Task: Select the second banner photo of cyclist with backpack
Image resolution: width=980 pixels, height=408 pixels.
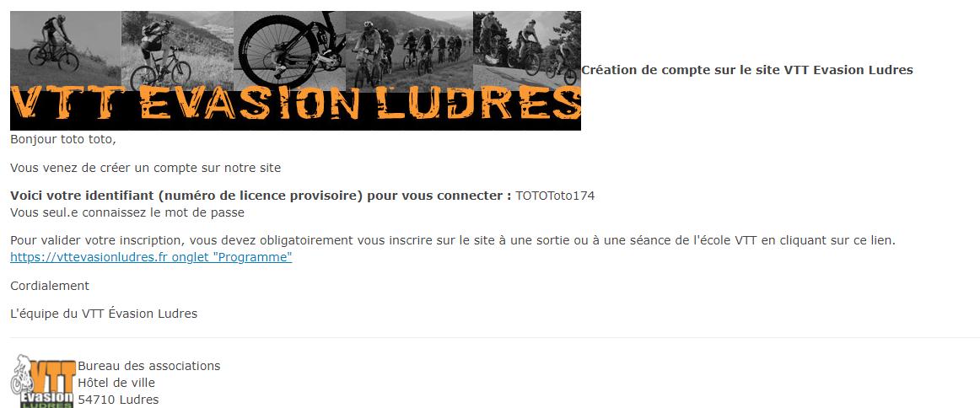Action: point(177,50)
